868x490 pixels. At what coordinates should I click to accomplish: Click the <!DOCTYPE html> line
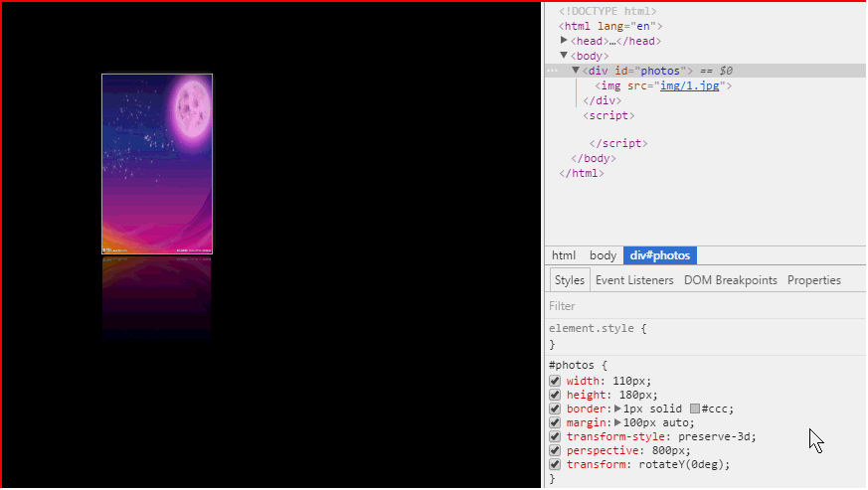[x=608, y=11]
